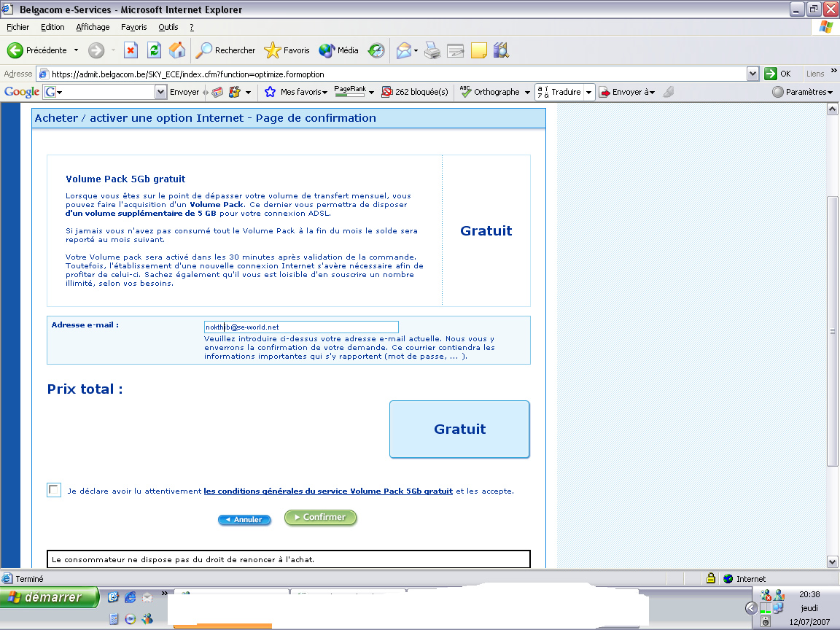
Task: Go to the Home page icon
Action: pyautogui.click(x=176, y=50)
